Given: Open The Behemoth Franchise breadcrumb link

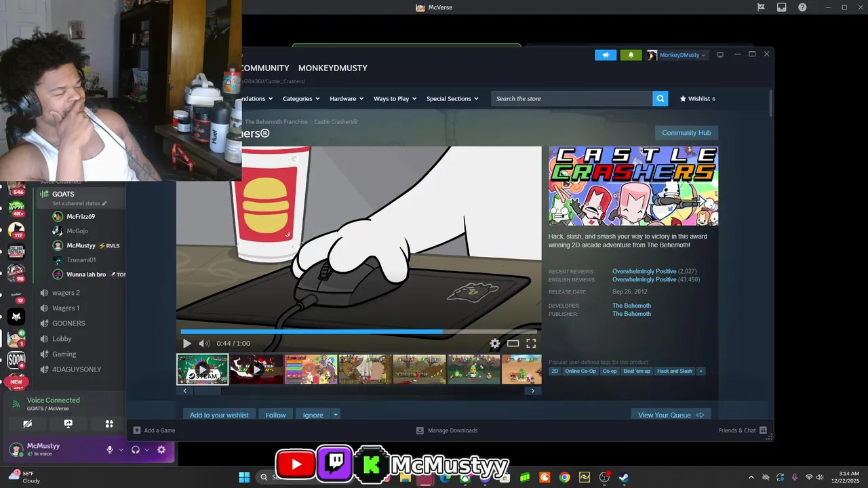Looking at the screenshot, I should click(x=276, y=122).
